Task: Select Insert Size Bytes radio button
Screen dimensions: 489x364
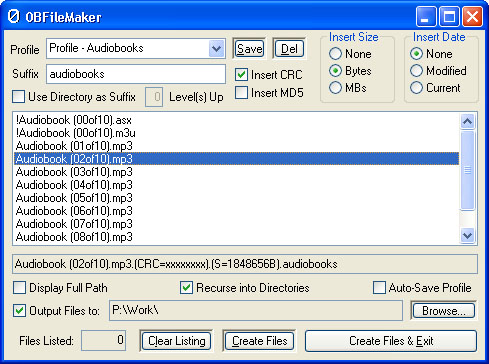Action: coord(335,71)
